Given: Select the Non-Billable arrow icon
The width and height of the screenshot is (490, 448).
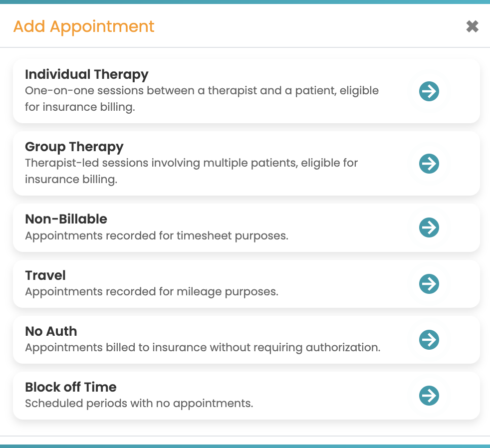Looking at the screenshot, I should click(429, 227).
